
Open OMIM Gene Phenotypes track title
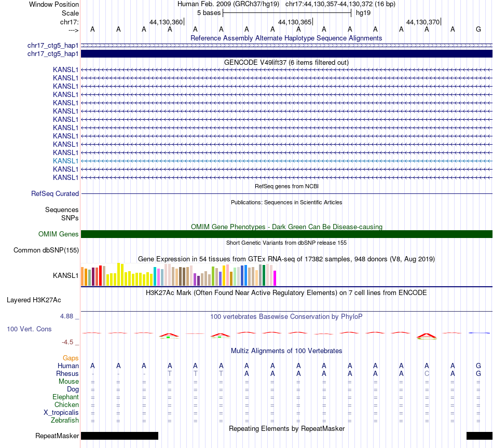point(286,227)
